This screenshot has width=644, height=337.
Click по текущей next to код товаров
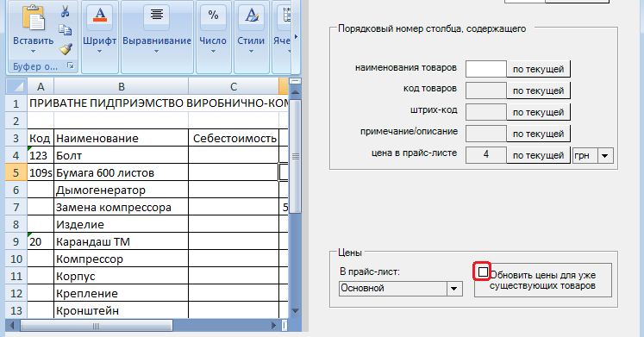(x=539, y=90)
